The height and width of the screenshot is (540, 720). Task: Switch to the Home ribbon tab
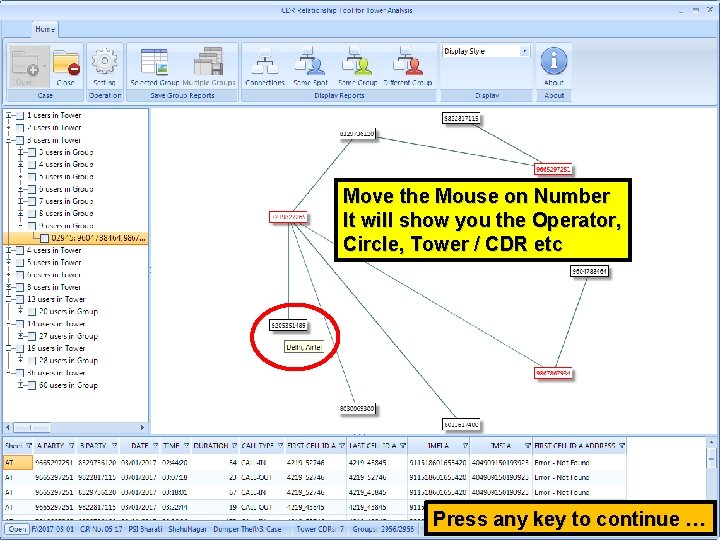(45, 29)
